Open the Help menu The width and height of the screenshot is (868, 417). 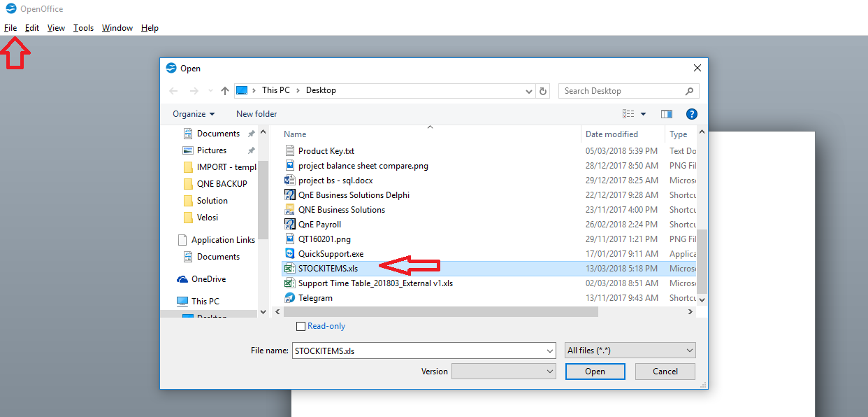[x=150, y=28]
